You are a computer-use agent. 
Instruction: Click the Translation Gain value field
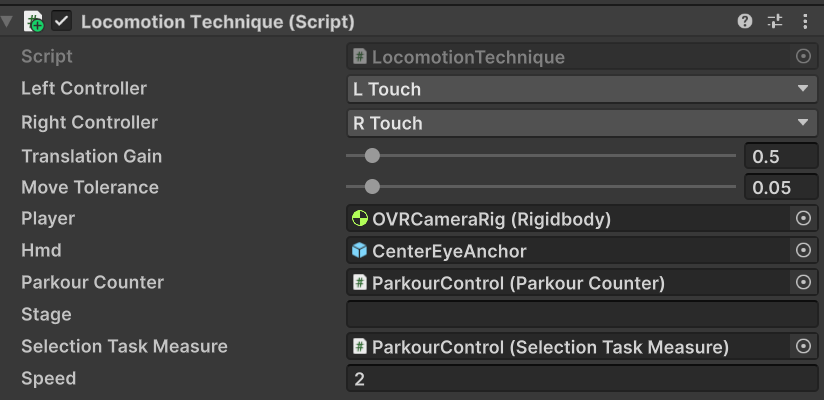pyautogui.click(x=780, y=156)
